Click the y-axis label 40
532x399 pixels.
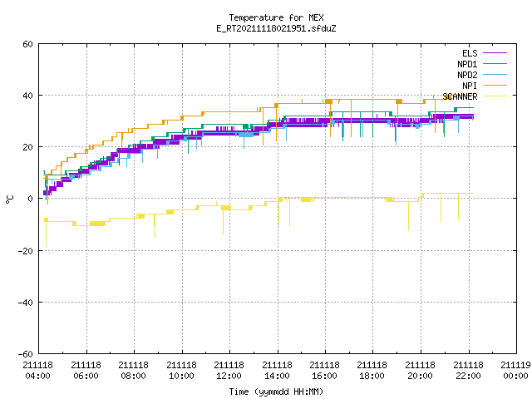[x=27, y=96]
